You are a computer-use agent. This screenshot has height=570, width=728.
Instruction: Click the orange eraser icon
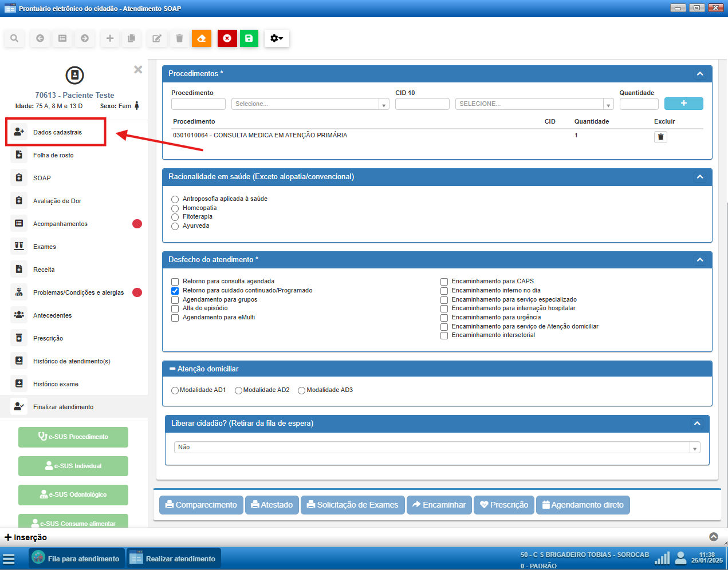tap(202, 38)
